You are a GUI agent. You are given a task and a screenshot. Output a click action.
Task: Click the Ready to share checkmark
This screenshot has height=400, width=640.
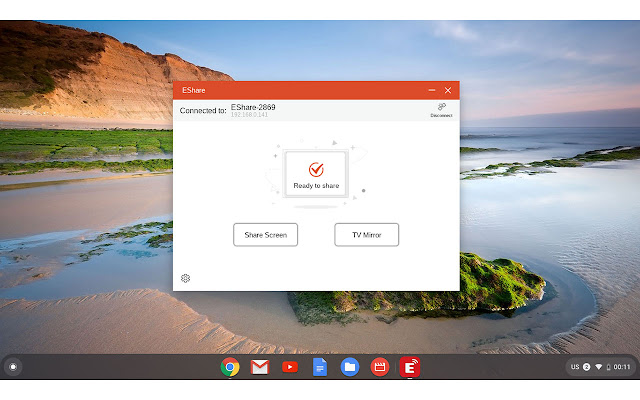tap(316, 169)
